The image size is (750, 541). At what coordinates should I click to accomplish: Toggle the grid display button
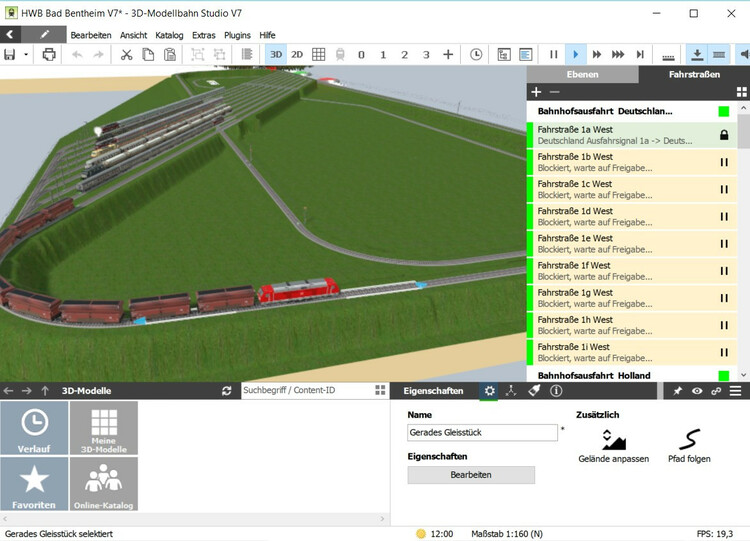point(319,54)
